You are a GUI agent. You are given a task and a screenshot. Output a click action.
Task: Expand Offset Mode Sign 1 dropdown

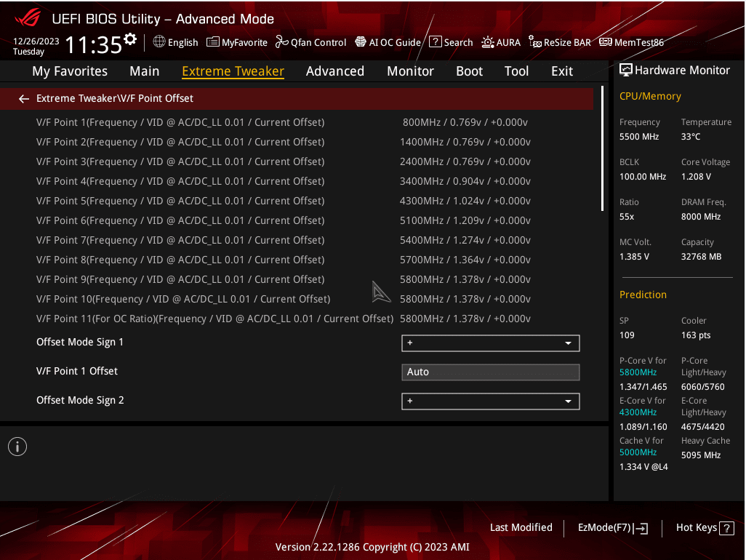491,343
